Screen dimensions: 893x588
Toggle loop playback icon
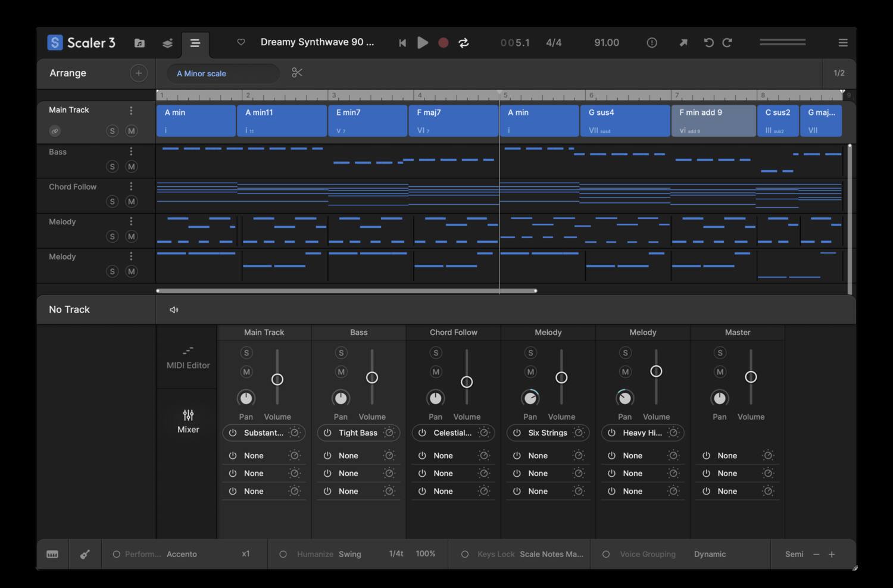(x=464, y=43)
